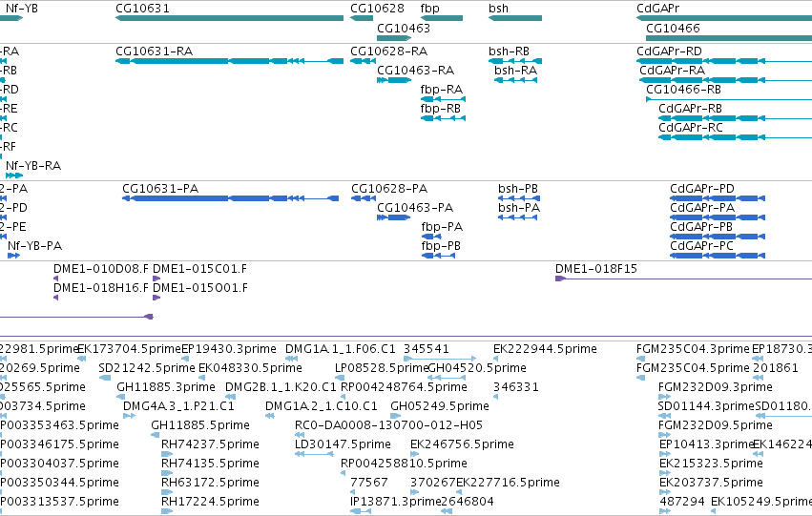
Task: Click the CdGAPr-PC protein
Action: [x=718, y=256]
